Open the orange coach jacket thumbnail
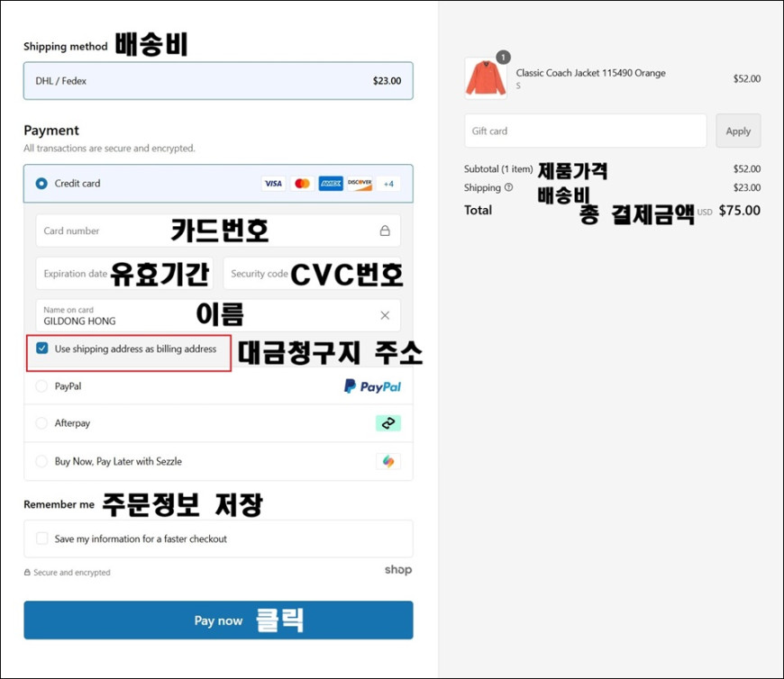The image size is (784, 679). pos(486,78)
